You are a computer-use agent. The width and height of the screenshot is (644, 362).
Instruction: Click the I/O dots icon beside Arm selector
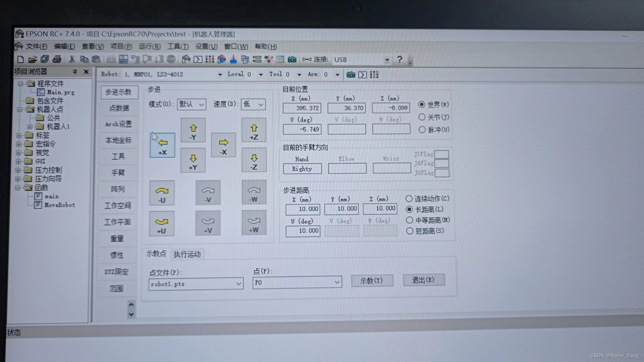click(374, 74)
